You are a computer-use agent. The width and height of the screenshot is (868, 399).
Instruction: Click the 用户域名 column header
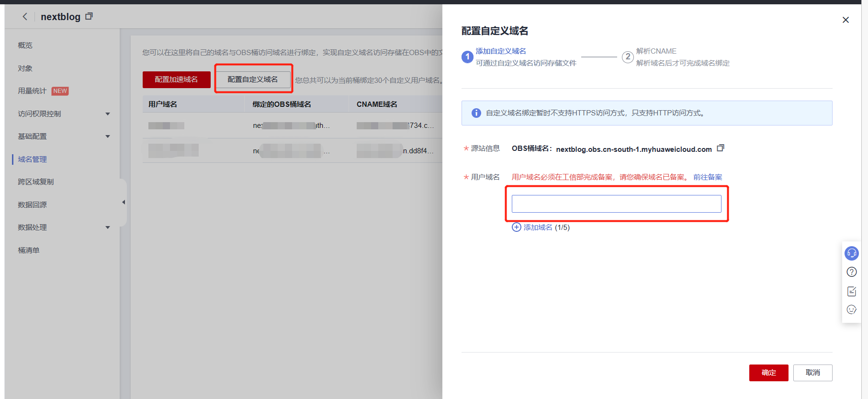pyautogui.click(x=163, y=104)
